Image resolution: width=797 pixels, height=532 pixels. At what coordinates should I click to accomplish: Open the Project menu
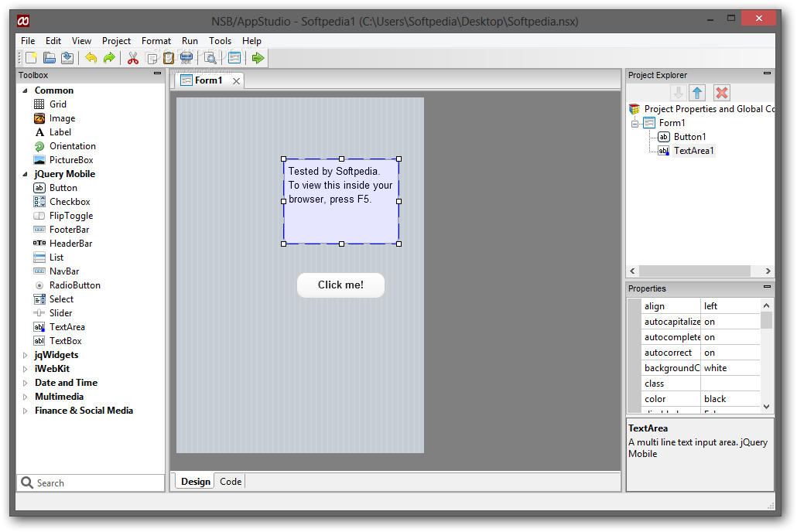tap(116, 41)
